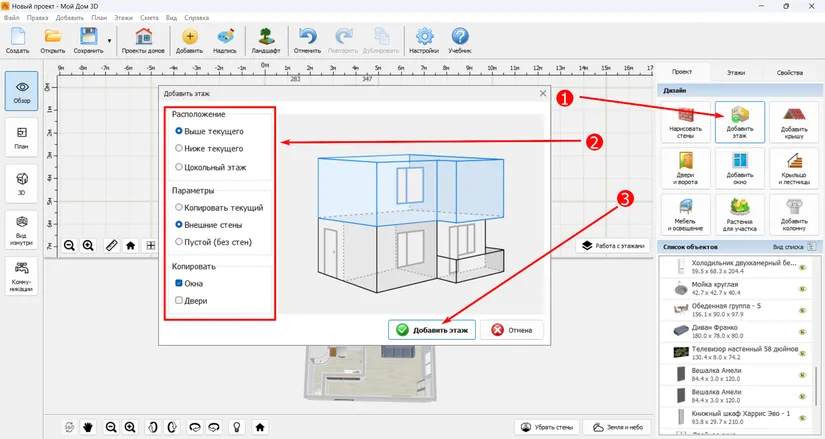
Task: Click the Надпись toolbar icon
Action: click(225, 41)
